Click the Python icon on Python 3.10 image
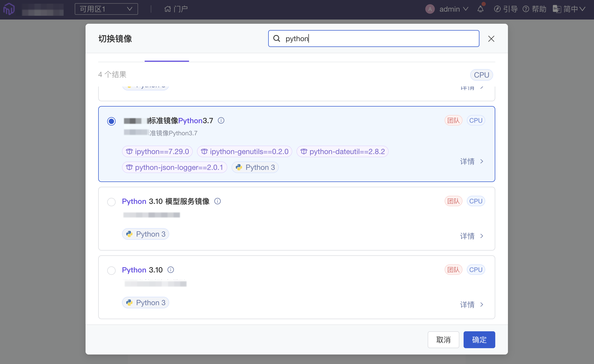Image resolution: width=594 pixels, height=364 pixels. (x=129, y=303)
